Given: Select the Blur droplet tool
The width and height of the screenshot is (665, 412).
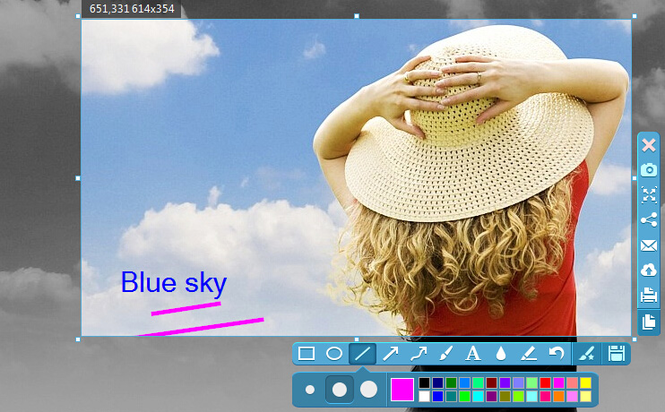Looking at the screenshot, I should [501, 353].
